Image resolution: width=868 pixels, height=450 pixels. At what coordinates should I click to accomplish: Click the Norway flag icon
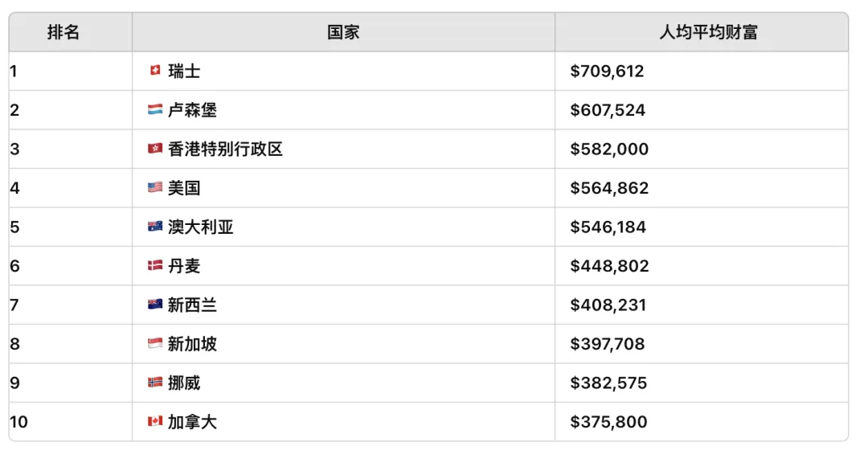(155, 382)
